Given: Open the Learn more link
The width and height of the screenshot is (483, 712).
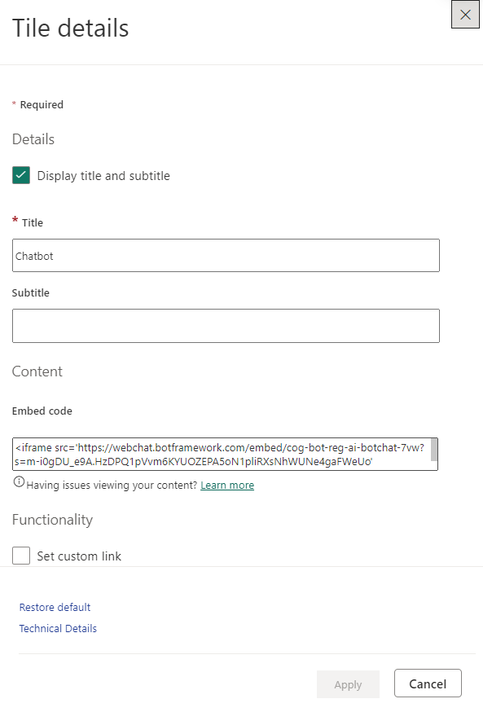Looking at the screenshot, I should [227, 485].
